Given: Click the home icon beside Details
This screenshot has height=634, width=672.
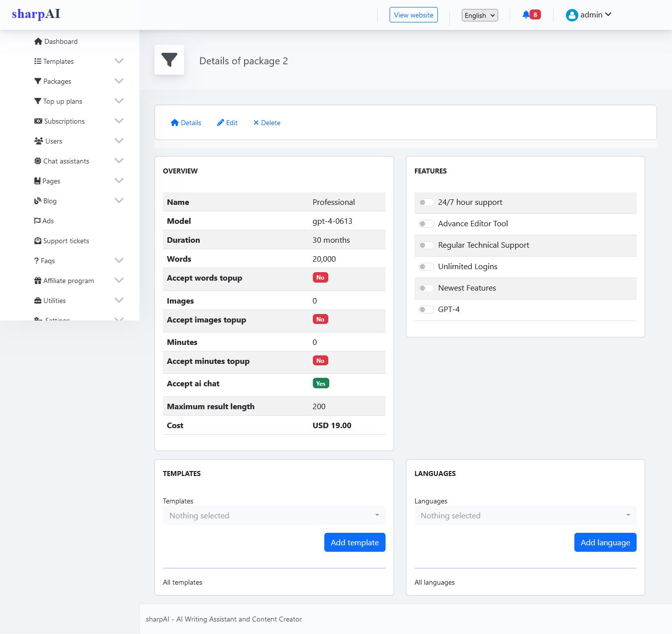Looking at the screenshot, I should click(x=174, y=123).
